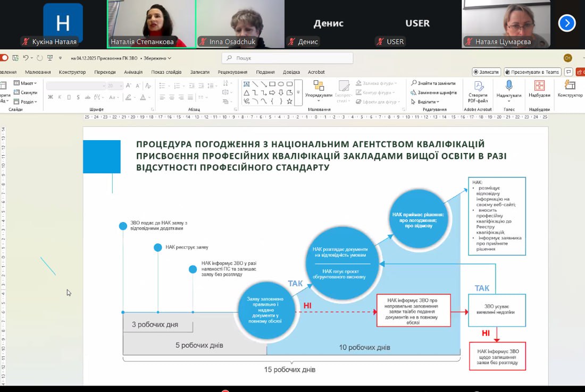The height and width of the screenshot is (392, 585).
Task: Open the Рецензування tab
Action: point(232,72)
